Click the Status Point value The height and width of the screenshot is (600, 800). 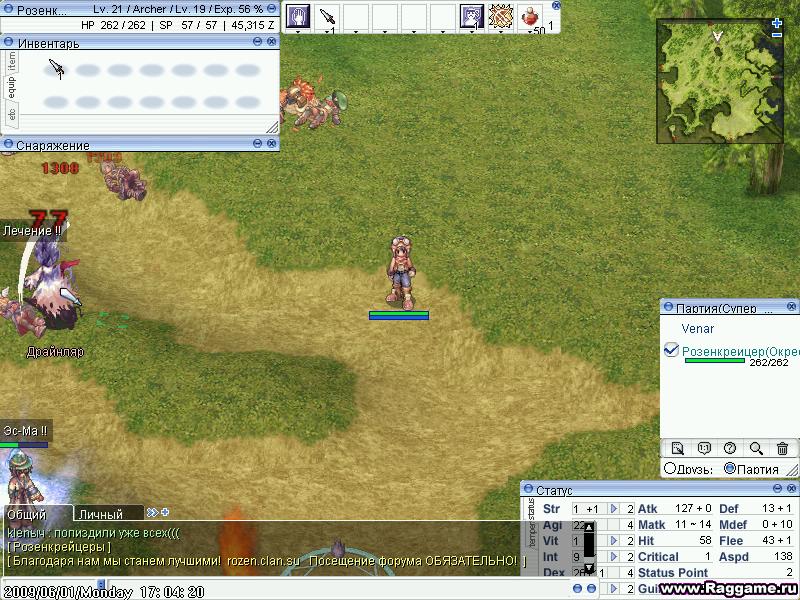(789, 572)
